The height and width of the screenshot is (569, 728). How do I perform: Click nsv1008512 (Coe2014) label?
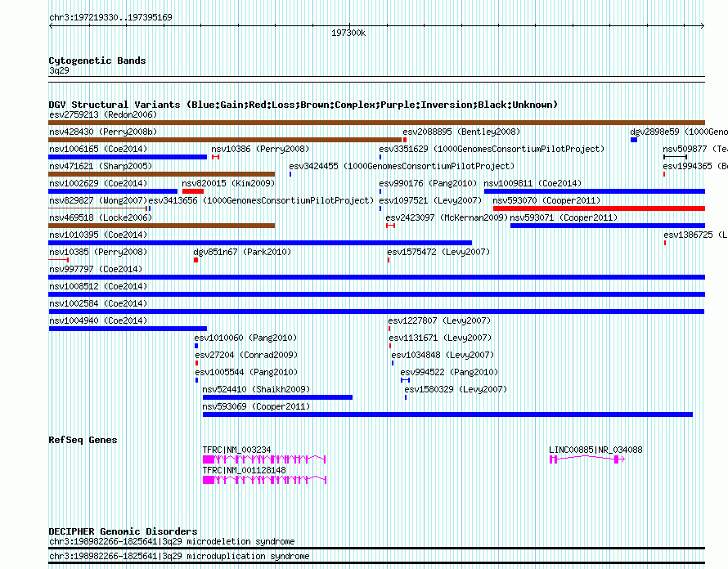point(98,286)
